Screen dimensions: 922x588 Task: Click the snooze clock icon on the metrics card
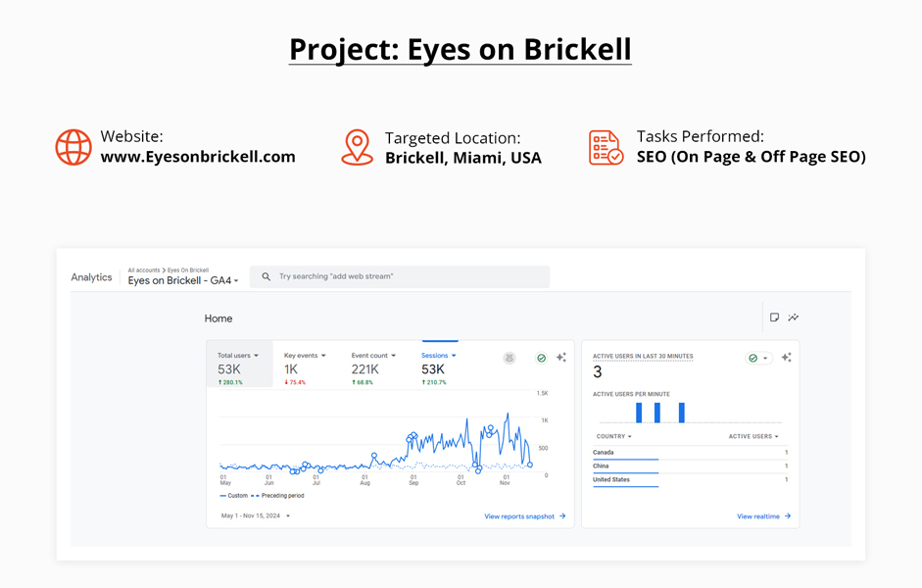(509, 358)
